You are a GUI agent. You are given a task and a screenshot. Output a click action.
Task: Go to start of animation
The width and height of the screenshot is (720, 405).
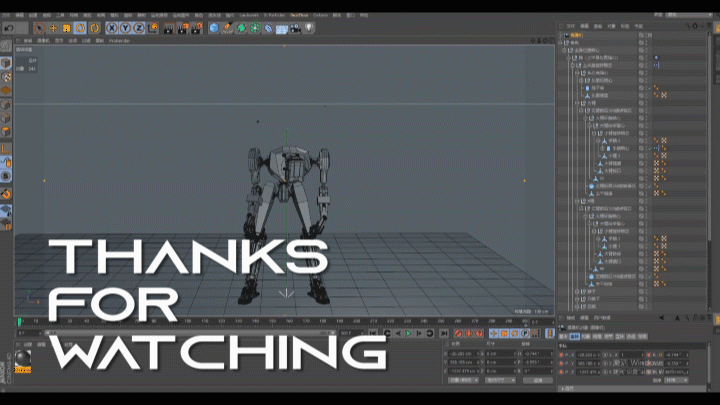(373, 334)
